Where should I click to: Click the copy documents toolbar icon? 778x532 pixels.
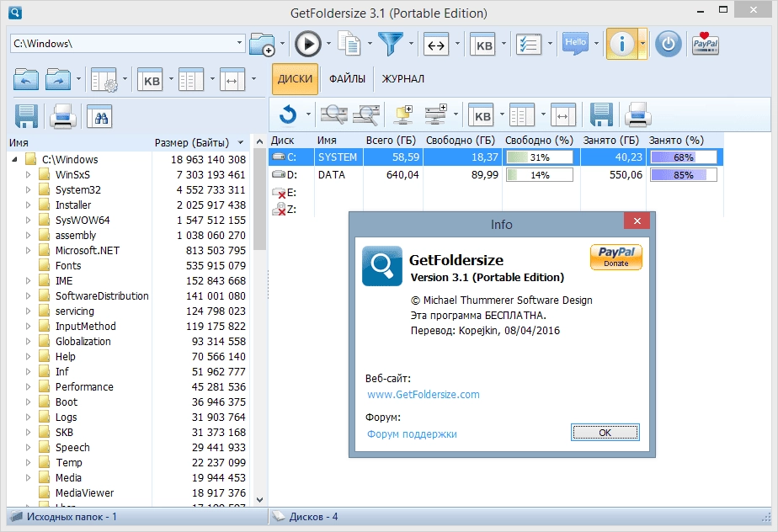click(x=349, y=44)
